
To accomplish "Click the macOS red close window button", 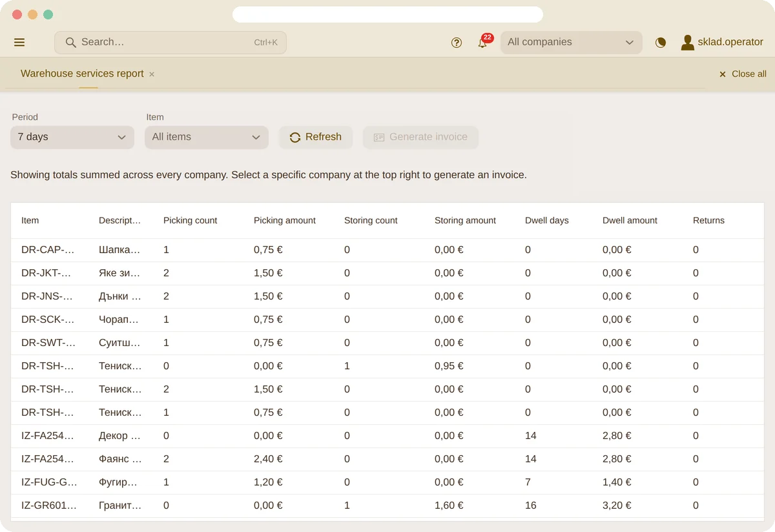I will coord(17,14).
